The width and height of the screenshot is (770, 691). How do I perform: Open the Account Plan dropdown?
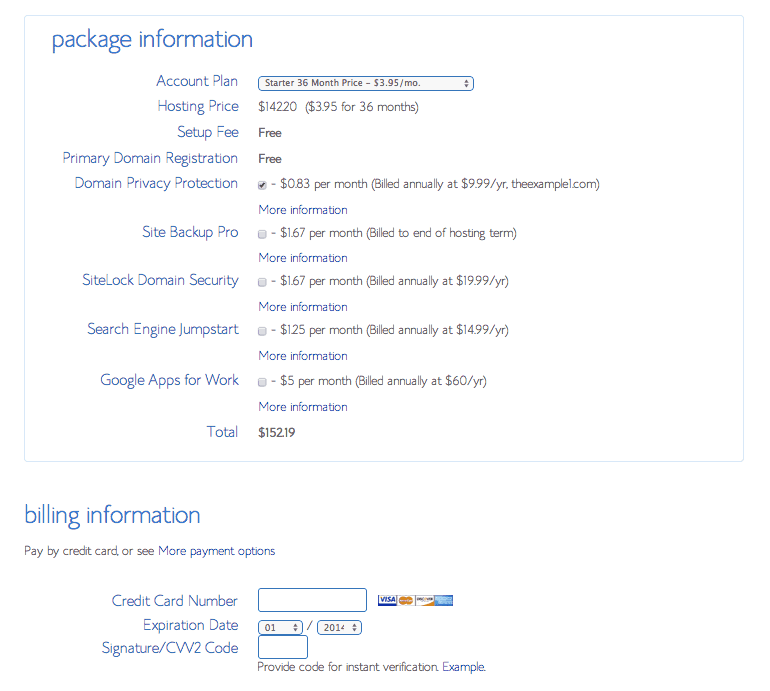click(366, 83)
